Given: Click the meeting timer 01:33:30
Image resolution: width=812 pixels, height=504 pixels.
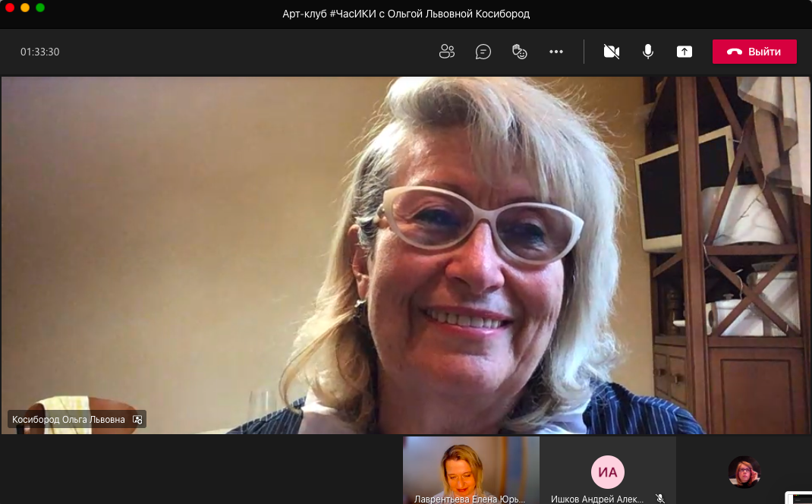Looking at the screenshot, I should [x=39, y=52].
